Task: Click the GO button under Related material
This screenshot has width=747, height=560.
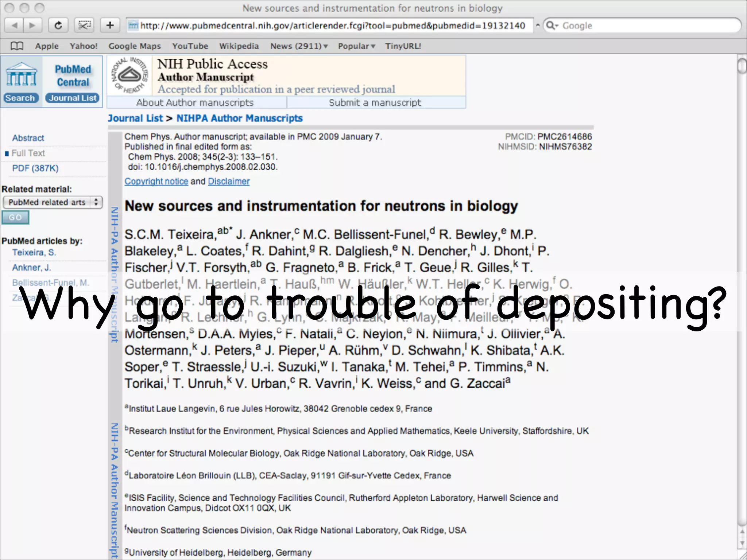Action: coord(15,217)
